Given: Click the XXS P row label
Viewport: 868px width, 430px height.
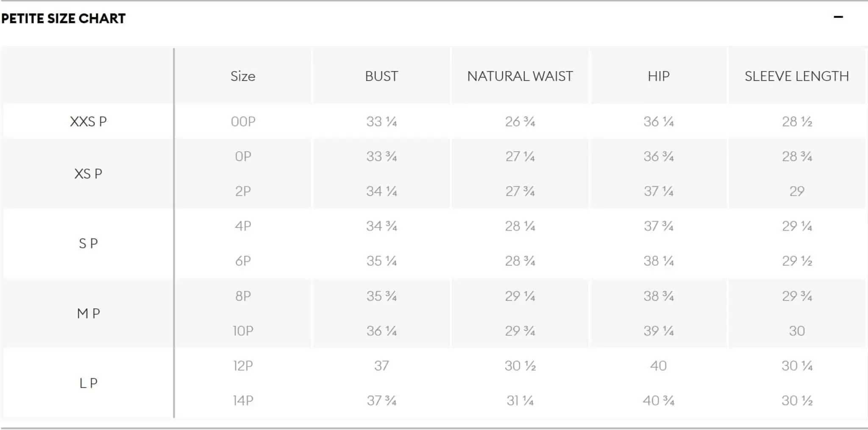Looking at the screenshot, I should pos(88,122).
